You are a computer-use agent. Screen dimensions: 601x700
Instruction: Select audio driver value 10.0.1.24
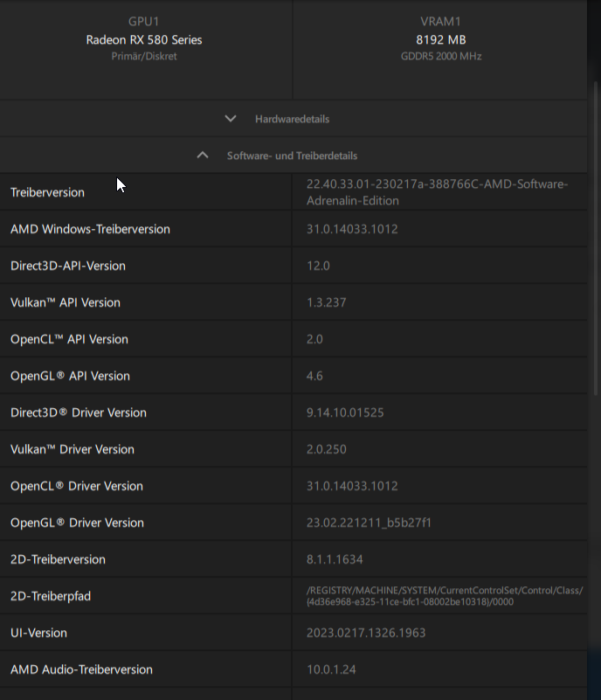[331, 669]
